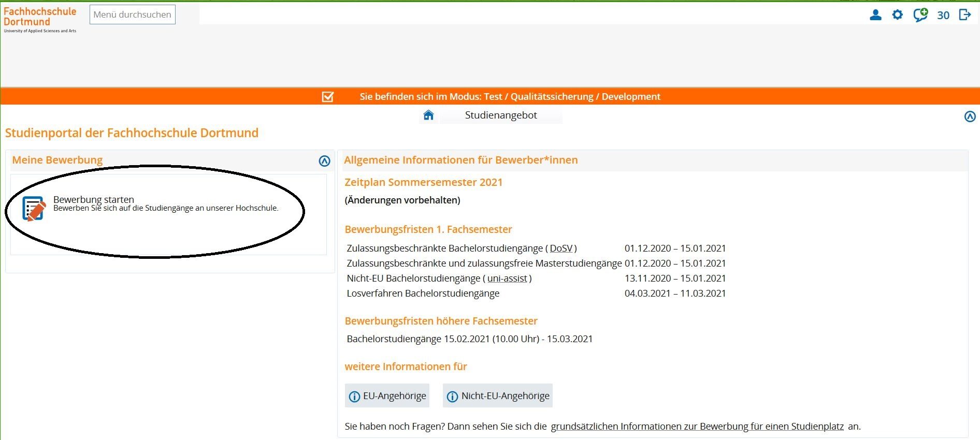Click the Nicht-EU-Angehörige button label
This screenshot has height=440, width=980.
tap(505, 396)
